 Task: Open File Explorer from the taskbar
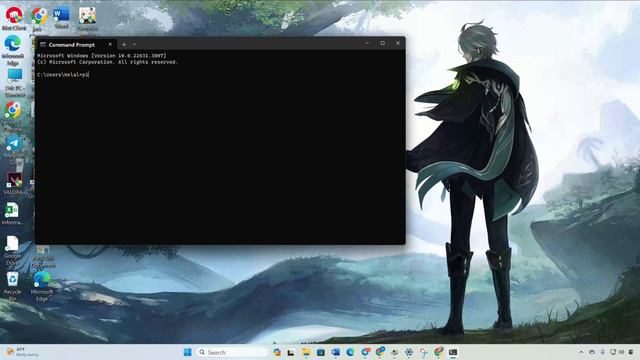click(306, 352)
